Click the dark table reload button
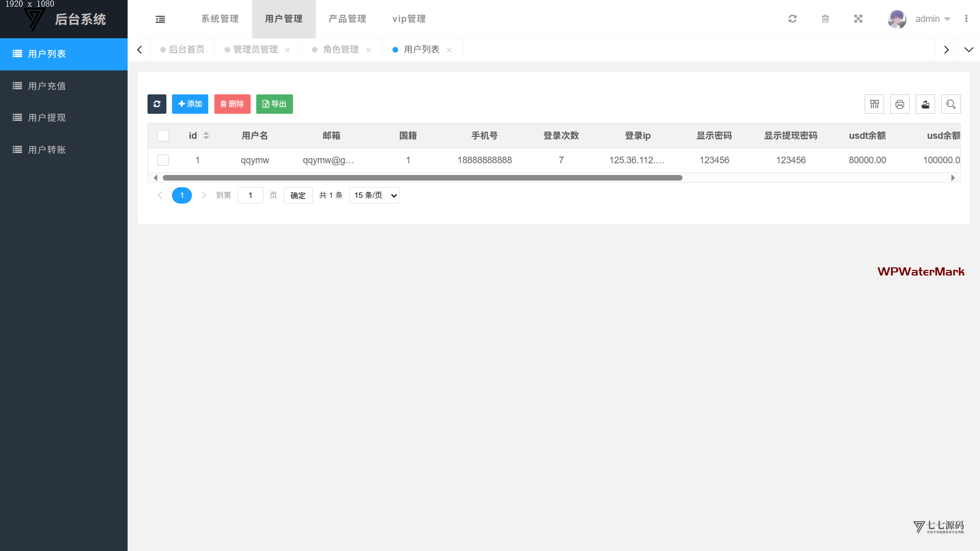The height and width of the screenshot is (551, 980). point(157,104)
